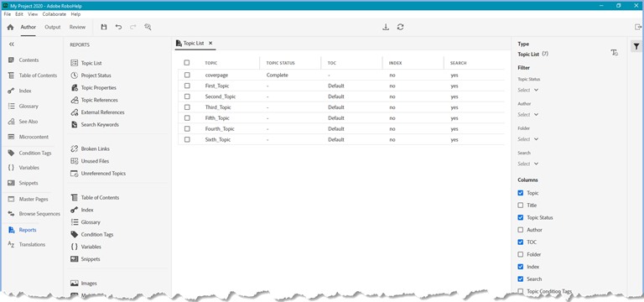Click the download icon in top toolbar
644x302 pixels.
386,27
